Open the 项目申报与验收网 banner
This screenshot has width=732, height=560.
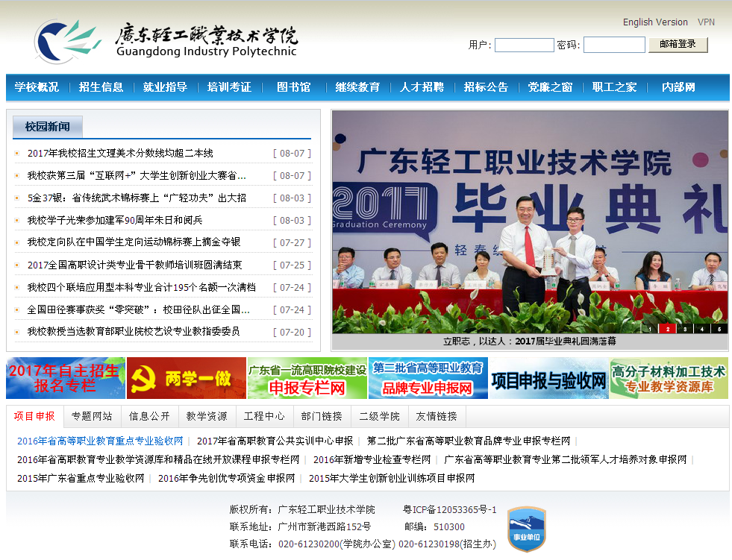(x=548, y=378)
